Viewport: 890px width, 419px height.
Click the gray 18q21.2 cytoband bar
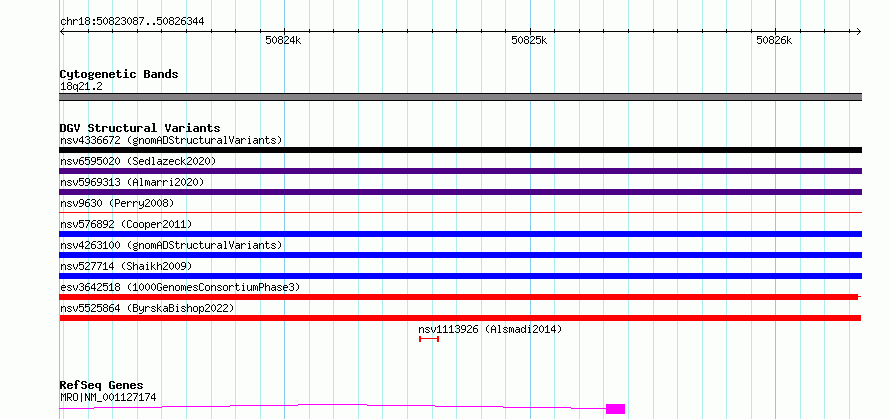pos(460,97)
